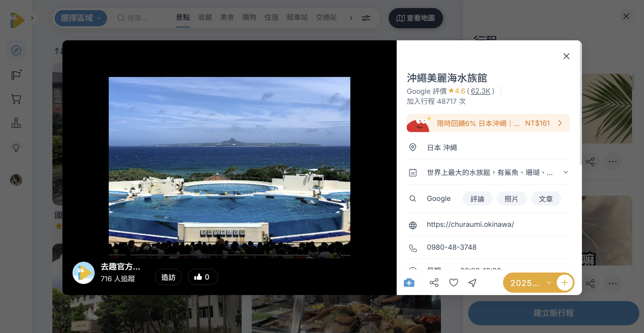The image size is (644, 333).
Task: Click the 評論 chip
Action: tap(477, 199)
